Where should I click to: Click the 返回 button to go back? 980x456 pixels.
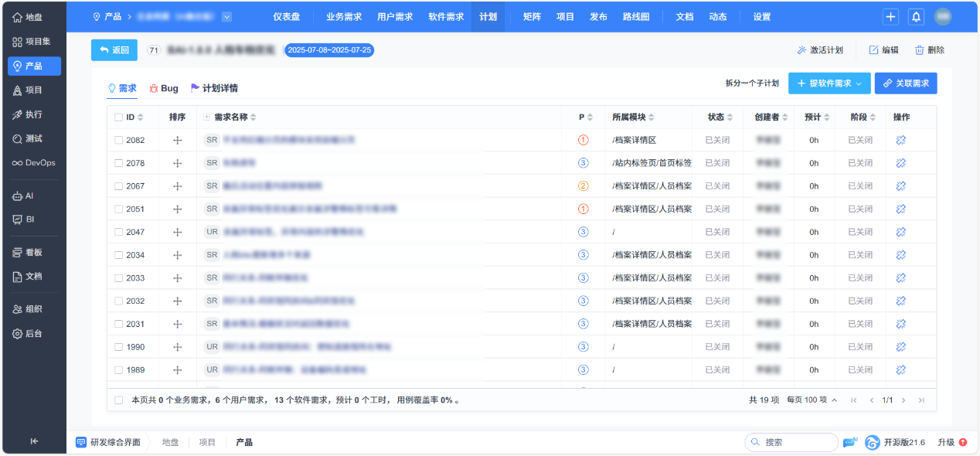tap(113, 49)
